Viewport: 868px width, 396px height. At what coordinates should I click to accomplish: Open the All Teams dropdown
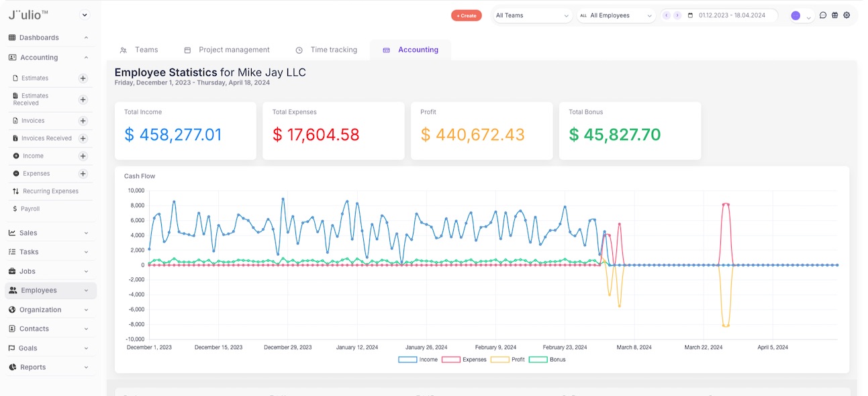(x=532, y=15)
